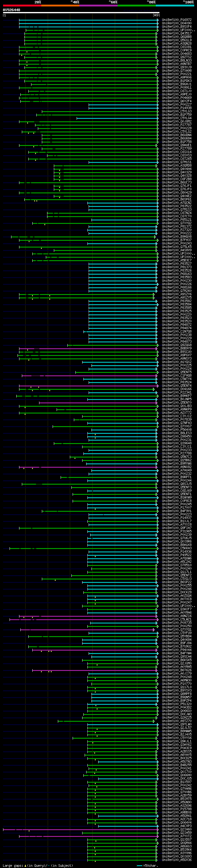Select hit label UniRef100_Q9ZQG8
The height and width of the screenshot is (868, 197).
tap(177, 345)
